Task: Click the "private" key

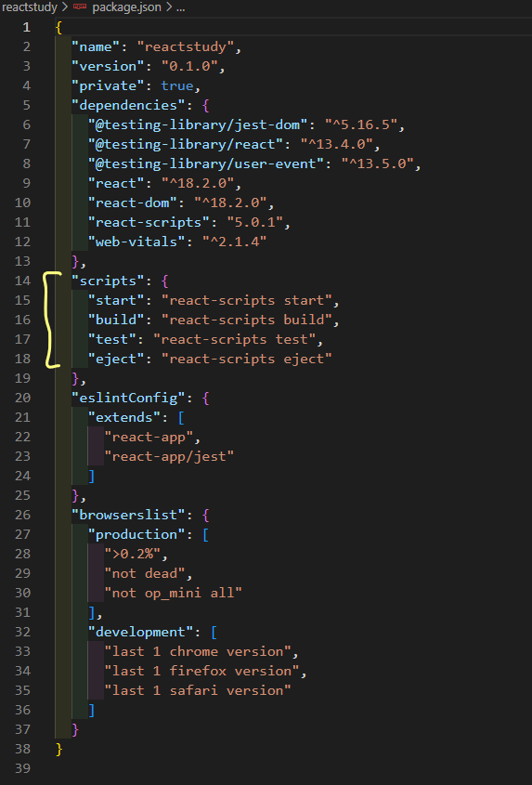Action: click(109, 85)
